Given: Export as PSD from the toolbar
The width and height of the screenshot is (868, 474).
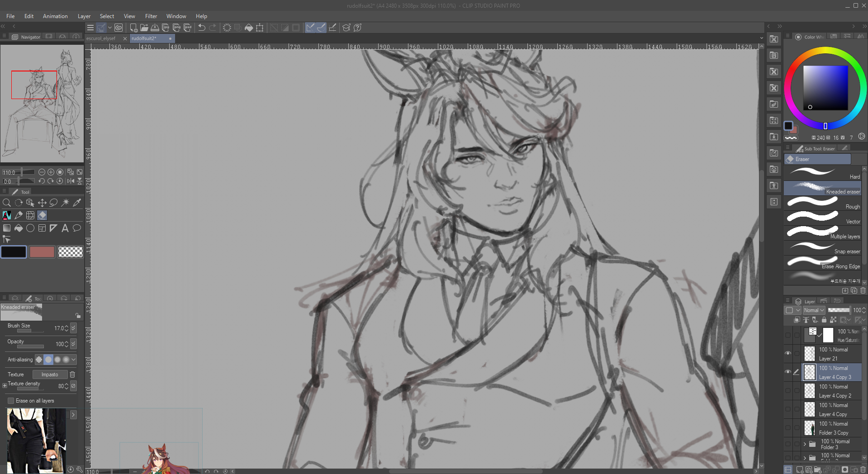Looking at the screenshot, I should coord(187,28).
